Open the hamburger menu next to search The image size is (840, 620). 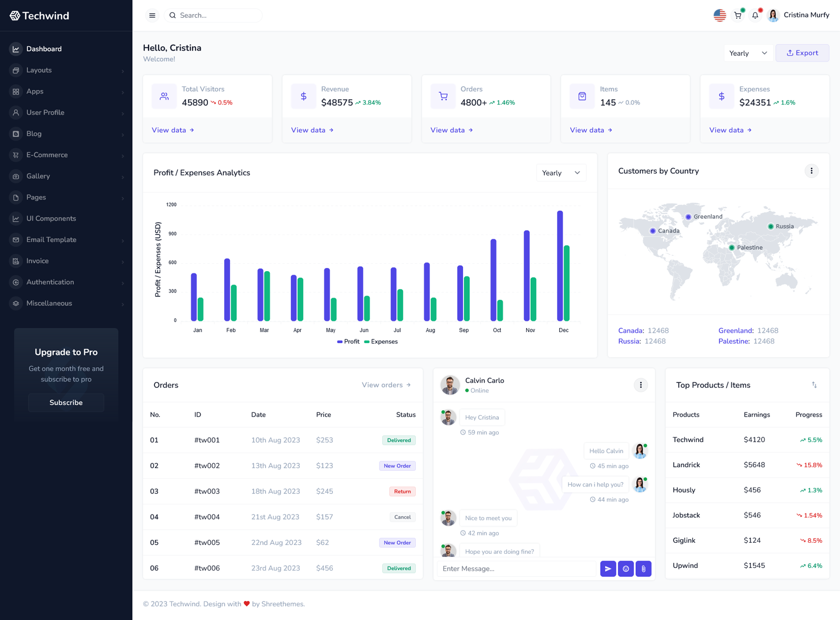pyautogui.click(x=152, y=15)
